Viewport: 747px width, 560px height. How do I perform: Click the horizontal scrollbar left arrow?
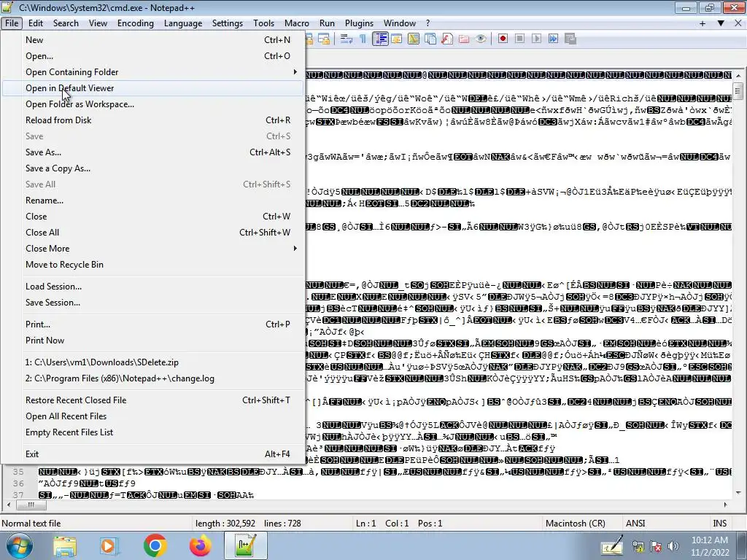(8, 505)
